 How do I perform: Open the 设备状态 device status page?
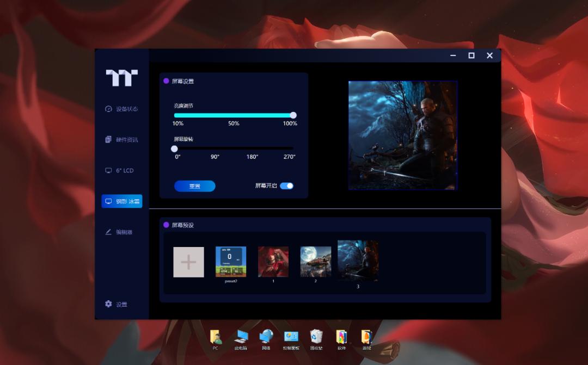coord(121,109)
